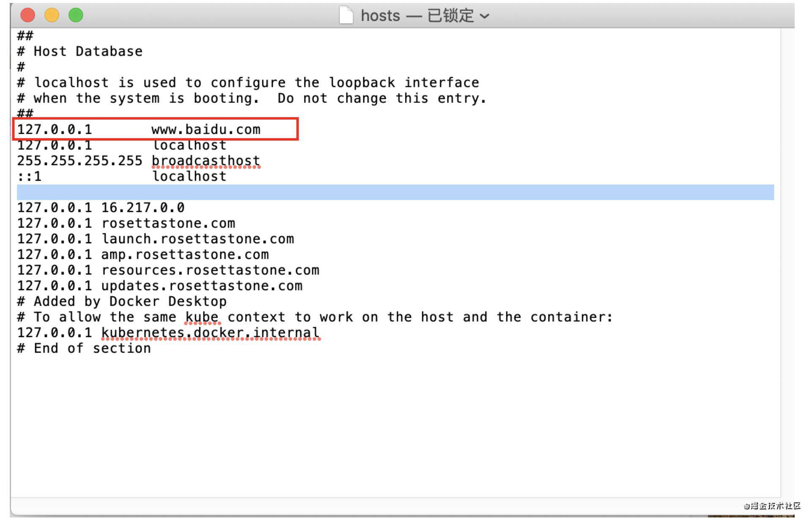
Task: Click 'launch.rosettastone.com' entry
Action: (x=198, y=239)
